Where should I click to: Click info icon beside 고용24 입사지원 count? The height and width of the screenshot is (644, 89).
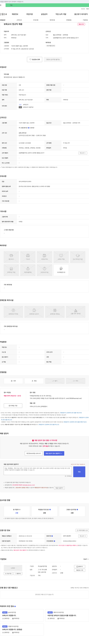77,509
